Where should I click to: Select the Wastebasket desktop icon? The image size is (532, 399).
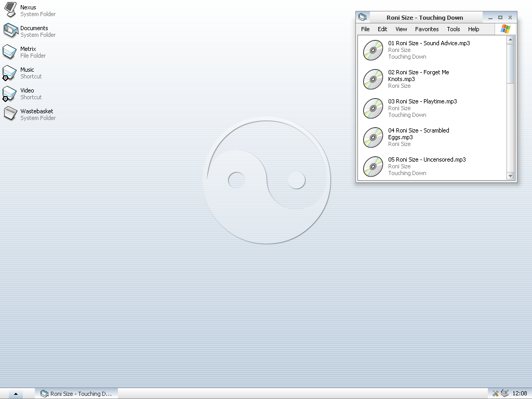tap(10, 114)
